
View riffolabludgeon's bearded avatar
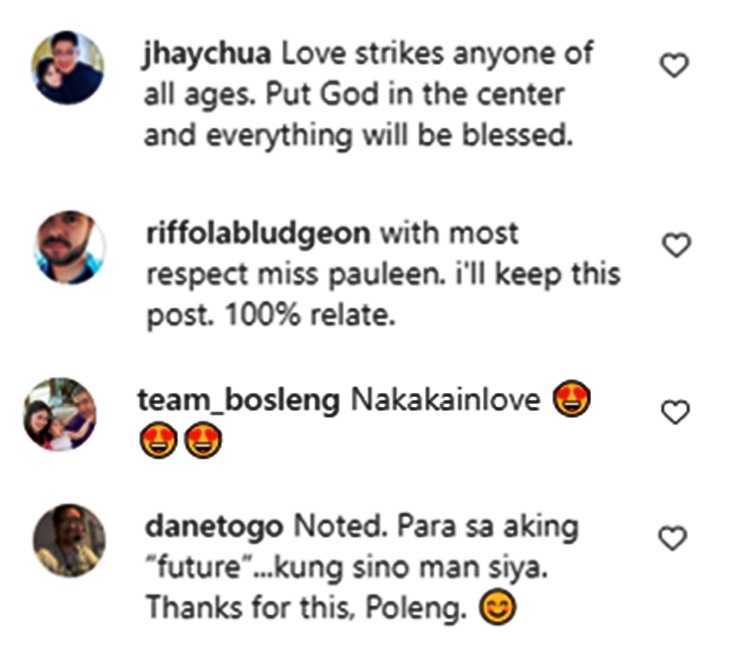70,248
